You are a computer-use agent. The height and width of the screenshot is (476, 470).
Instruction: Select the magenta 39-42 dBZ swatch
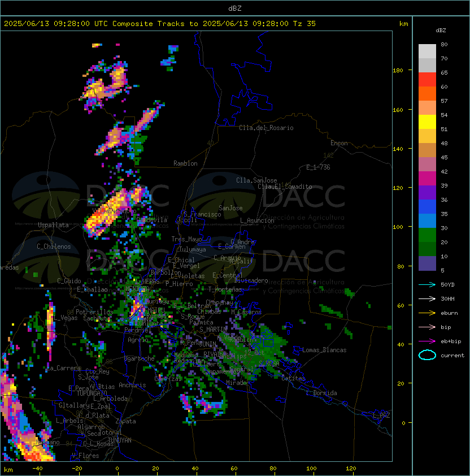tap(427, 179)
